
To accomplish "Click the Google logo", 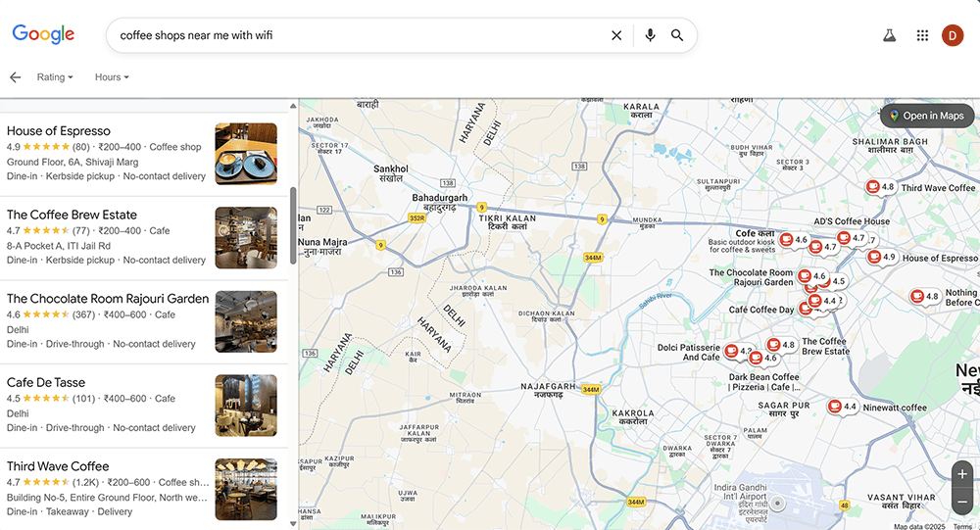I will point(43,34).
